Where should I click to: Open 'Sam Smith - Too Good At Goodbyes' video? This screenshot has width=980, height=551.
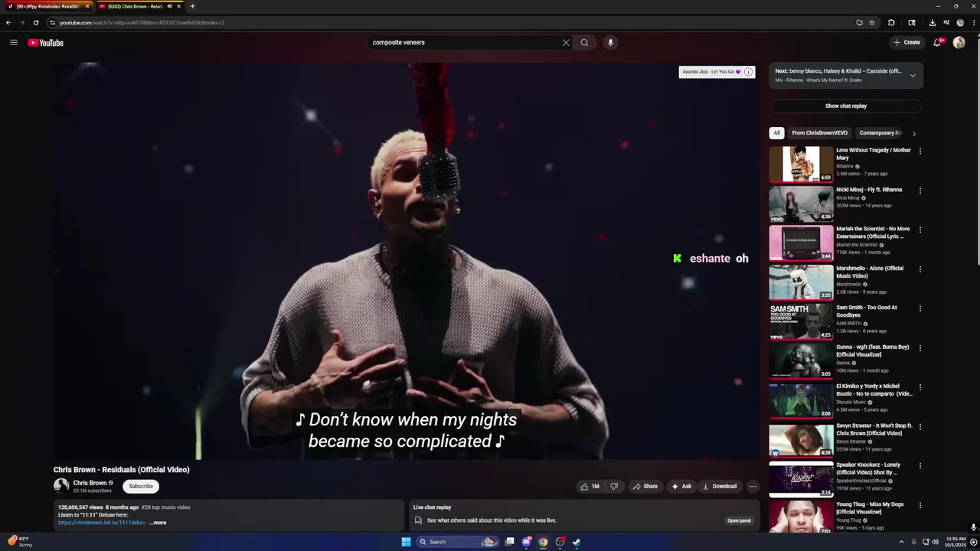pos(867,311)
